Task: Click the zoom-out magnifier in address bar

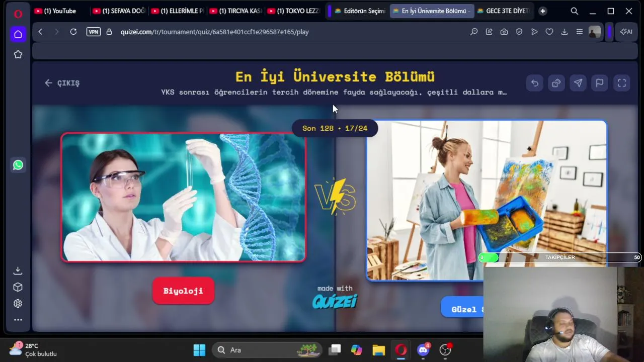Action: pyautogui.click(x=474, y=32)
